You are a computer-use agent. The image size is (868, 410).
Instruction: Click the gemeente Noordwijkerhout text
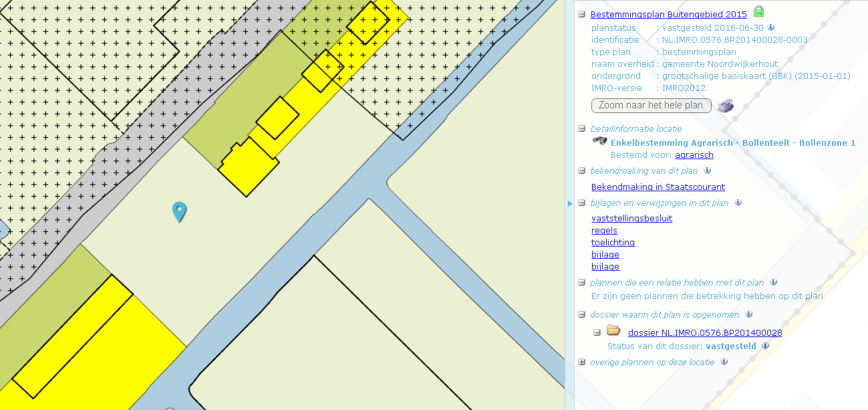(720, 64)
